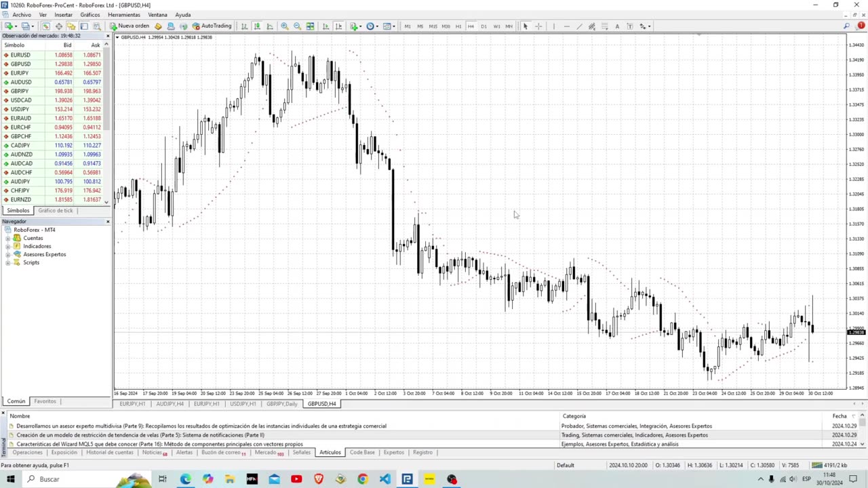Open the Code Base terminal tab
868x488 pixels.
pyautogui.click(x=362, y=452)
